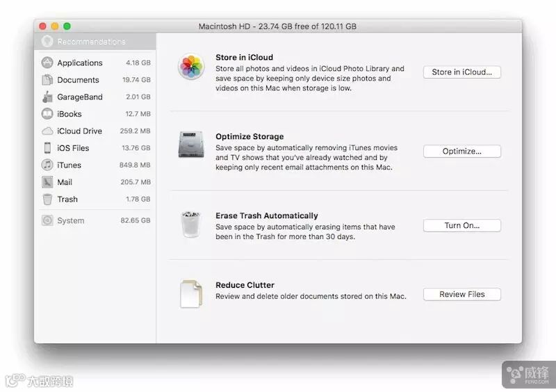
Task: Close the storage window
Action: tap(43, 26)
